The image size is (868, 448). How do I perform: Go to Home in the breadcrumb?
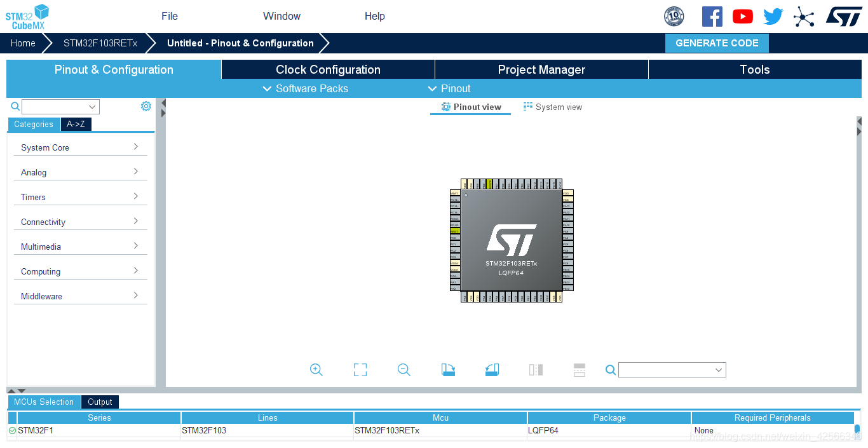pyautogui.click(x=23, y=43)
